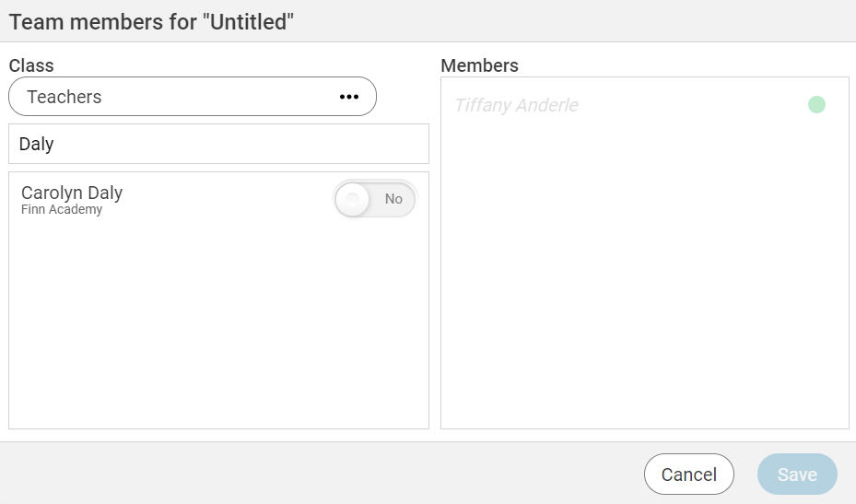Image resolution: width=856 pixels, height=504 pixels.
Task: Focus the search field containing "Daly"
Action: [218, 144]
